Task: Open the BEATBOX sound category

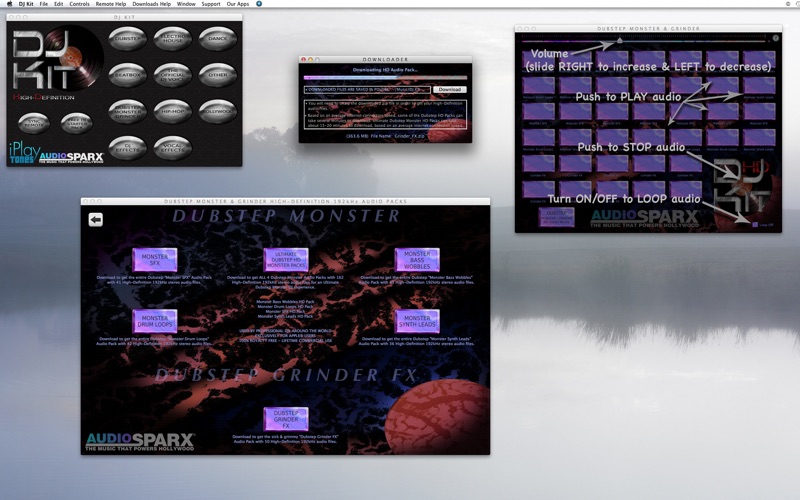Action: click(128, 75)
